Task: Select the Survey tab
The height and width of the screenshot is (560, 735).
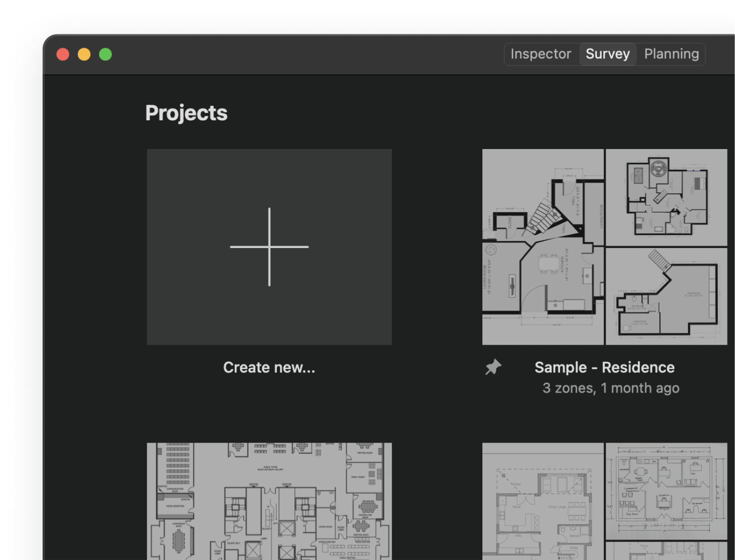Action: [607, 54]
